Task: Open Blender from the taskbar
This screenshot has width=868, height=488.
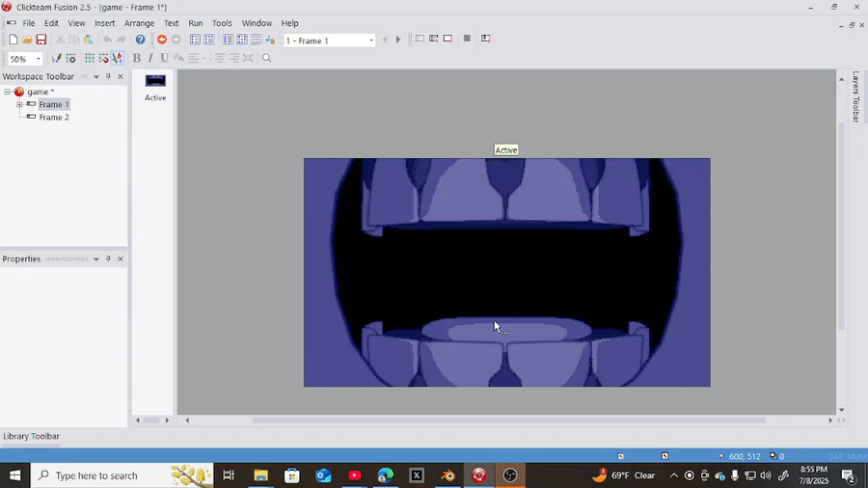Action: click(x=448, y=475)
